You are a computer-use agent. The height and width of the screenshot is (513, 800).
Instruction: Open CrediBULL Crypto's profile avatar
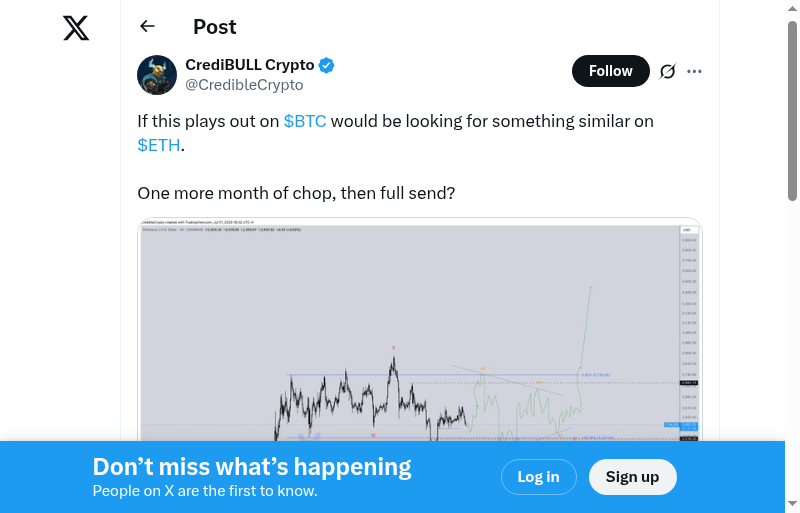tap(157, 75)
